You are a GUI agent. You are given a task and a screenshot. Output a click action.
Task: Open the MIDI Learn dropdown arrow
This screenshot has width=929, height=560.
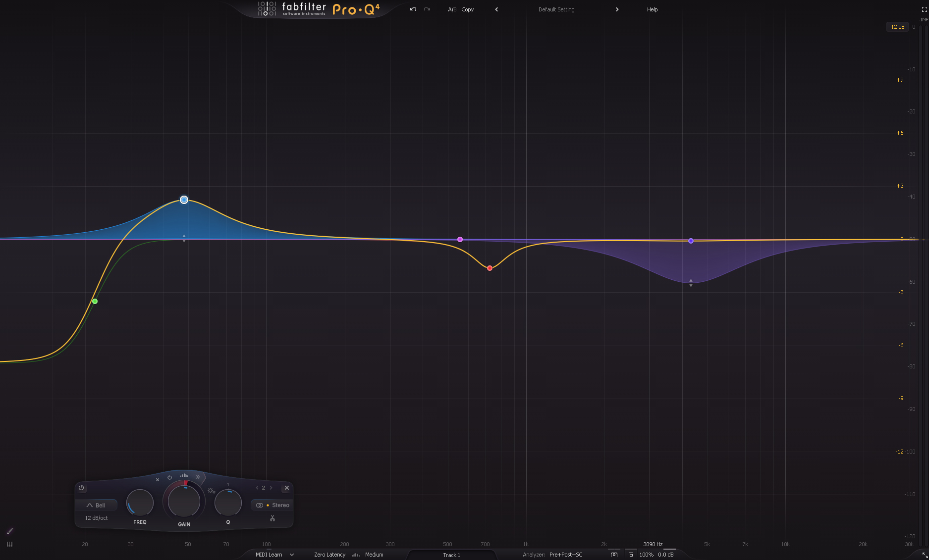(x=292, y=555)
